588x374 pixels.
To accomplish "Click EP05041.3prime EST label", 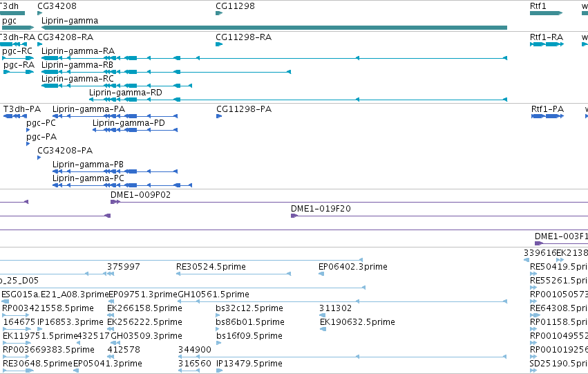I will (107, 364).
